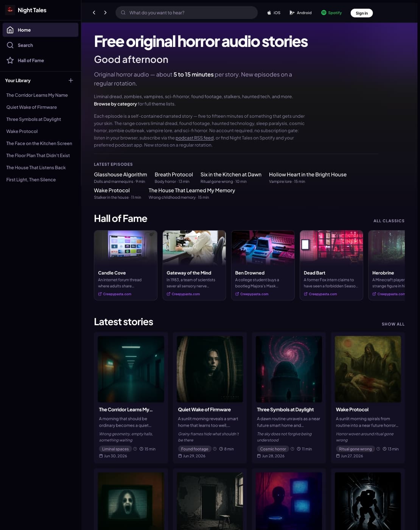The width and height of the screenshot is (420, 530).
Task: Click the 'Ritual gone wrong' tag
Action: tap(355, 449)
